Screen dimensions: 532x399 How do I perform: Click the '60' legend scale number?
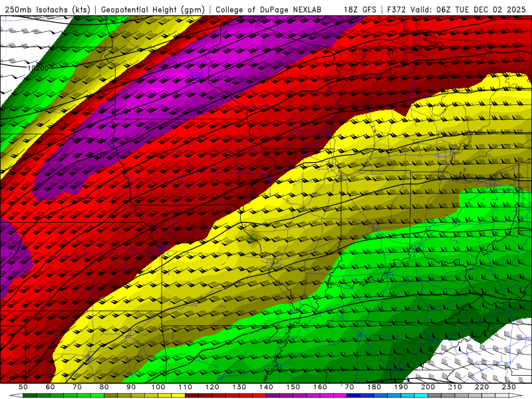tap(51, 387)
